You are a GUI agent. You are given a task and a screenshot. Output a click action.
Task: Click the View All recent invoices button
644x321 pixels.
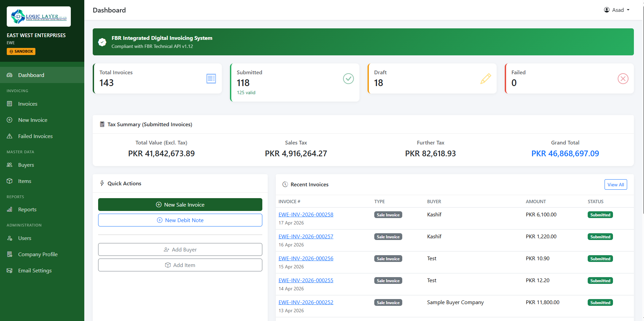tap(615, 184)
